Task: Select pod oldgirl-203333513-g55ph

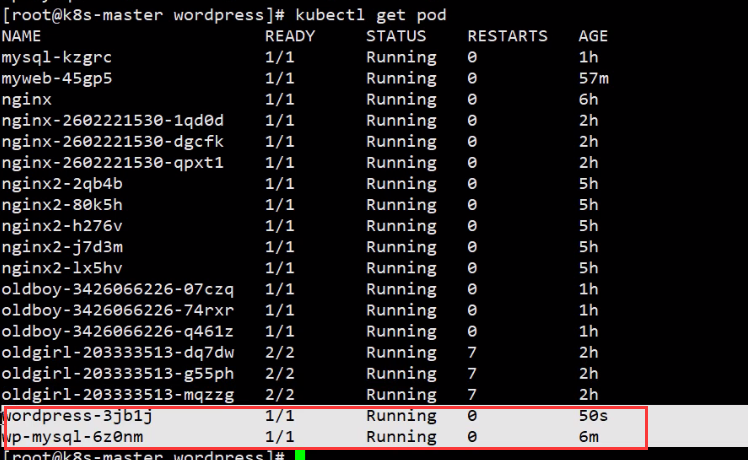Action: (x=118, y=374)
